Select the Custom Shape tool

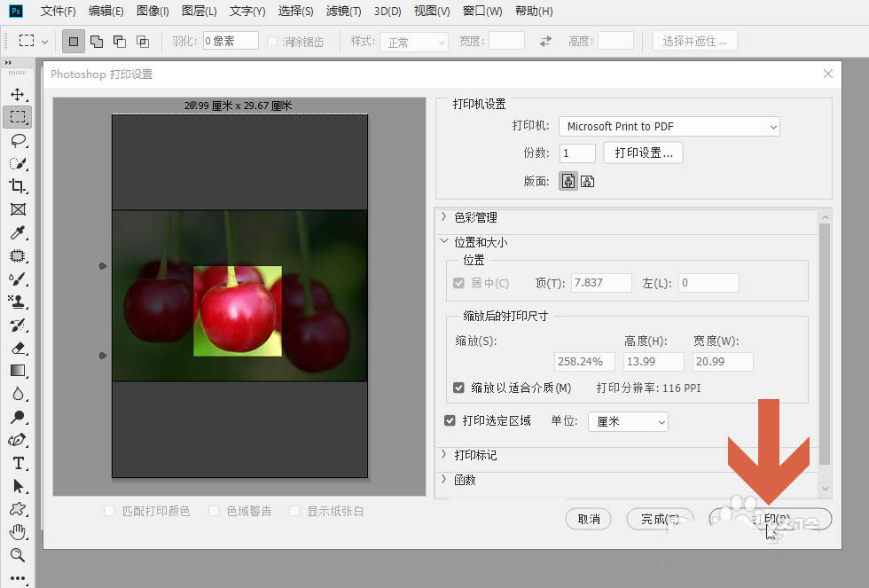(x=18, y=509)
